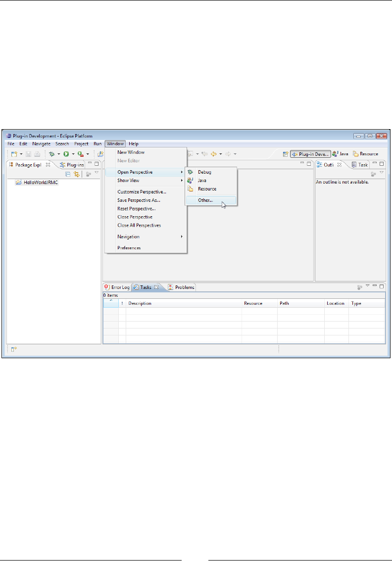The height and width of the screenshot is (565, 392).
Task: Open the External Tools dropdown arrow
Action: click(x=87, y=154)
